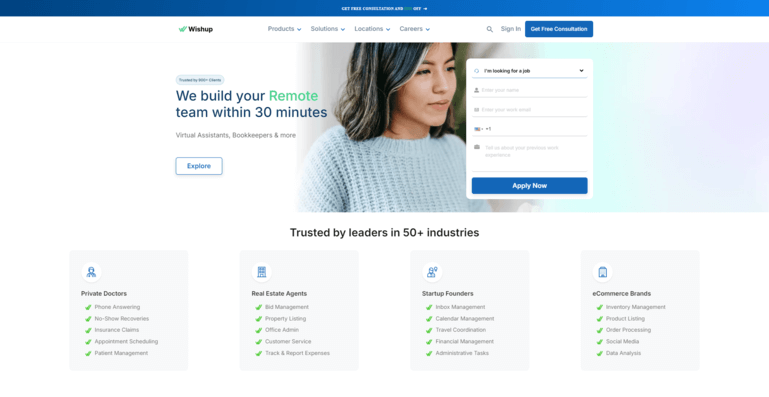Click the Apply Now button
Viewport: 769px width, 397px height.
pyautogui.click(x=529, y=185)
